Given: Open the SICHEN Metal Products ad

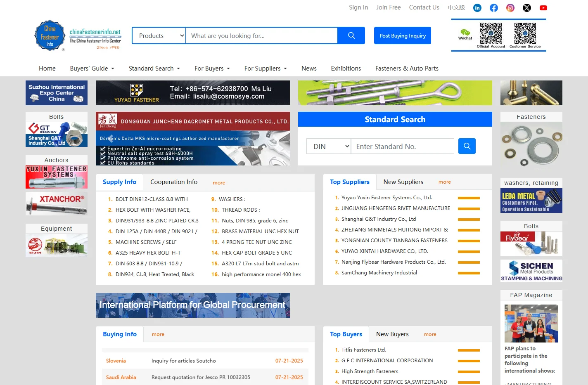Looking at the screenshot, I should [x=531, y=271].
